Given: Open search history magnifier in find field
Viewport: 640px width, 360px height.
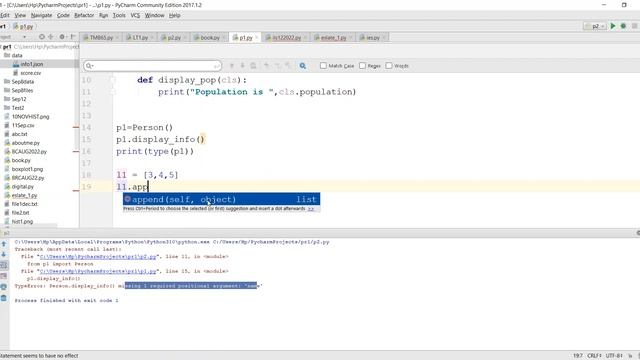Looking at the screenshot, I should (89, 66).
